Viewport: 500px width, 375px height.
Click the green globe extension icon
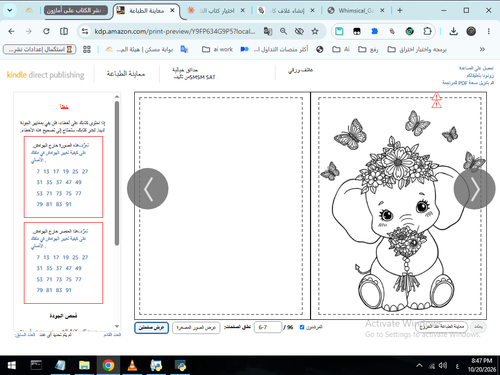410,31
